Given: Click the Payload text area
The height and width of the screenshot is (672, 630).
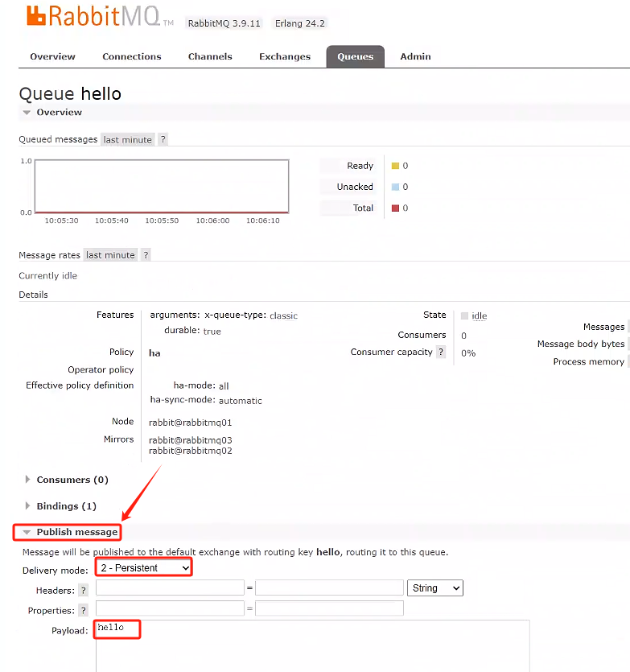Looking at the screenshot, I should point(312,646).
